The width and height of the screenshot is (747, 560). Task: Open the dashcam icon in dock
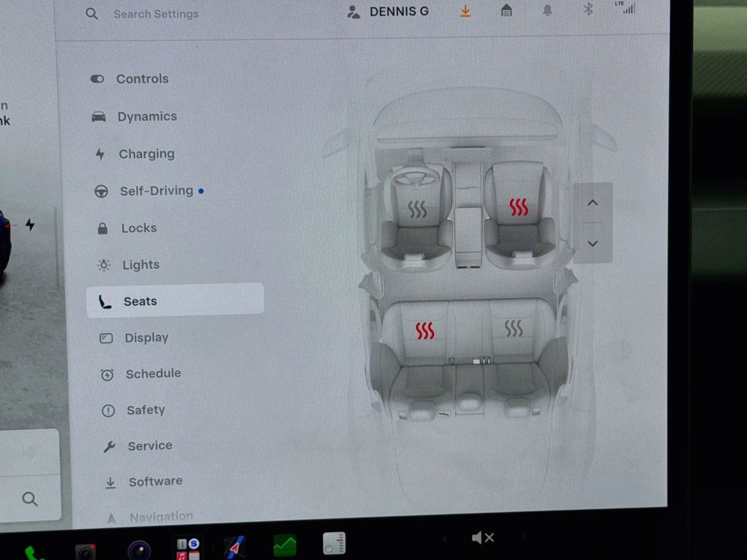[x=85, y=551]
